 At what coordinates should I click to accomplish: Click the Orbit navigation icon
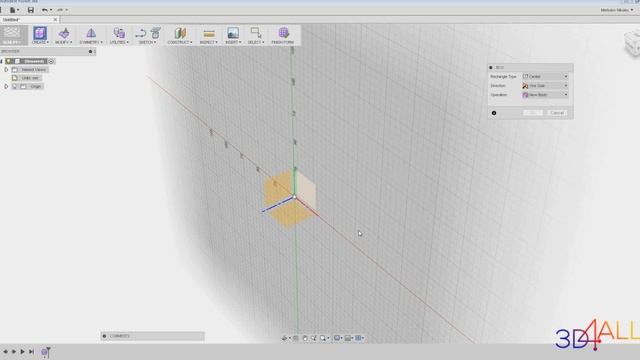tap(285, 338)
